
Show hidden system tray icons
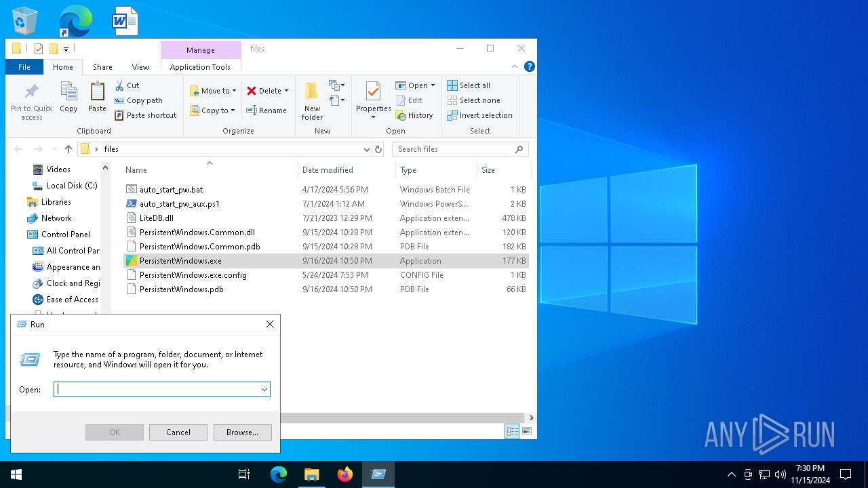click(731, 474)
